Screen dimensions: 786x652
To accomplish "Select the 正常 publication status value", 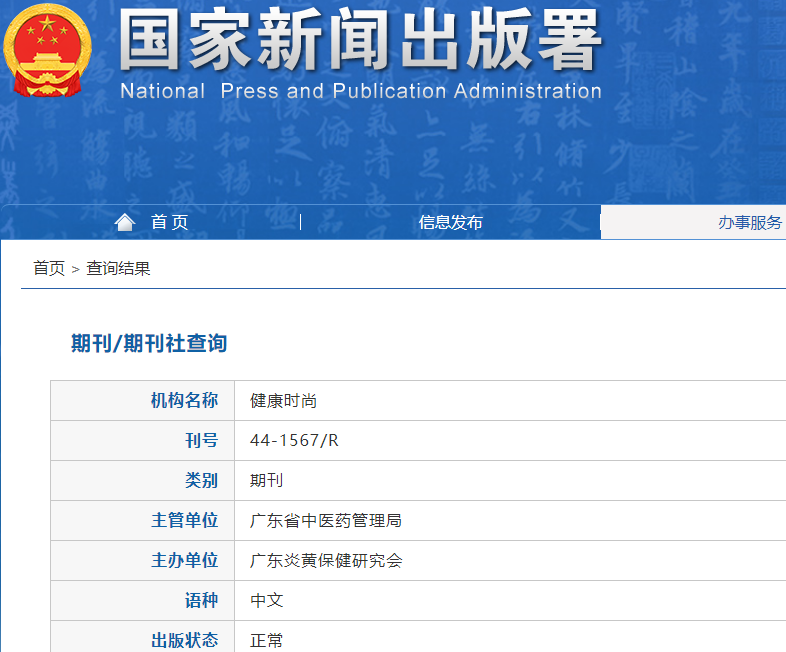I will 267,640.
